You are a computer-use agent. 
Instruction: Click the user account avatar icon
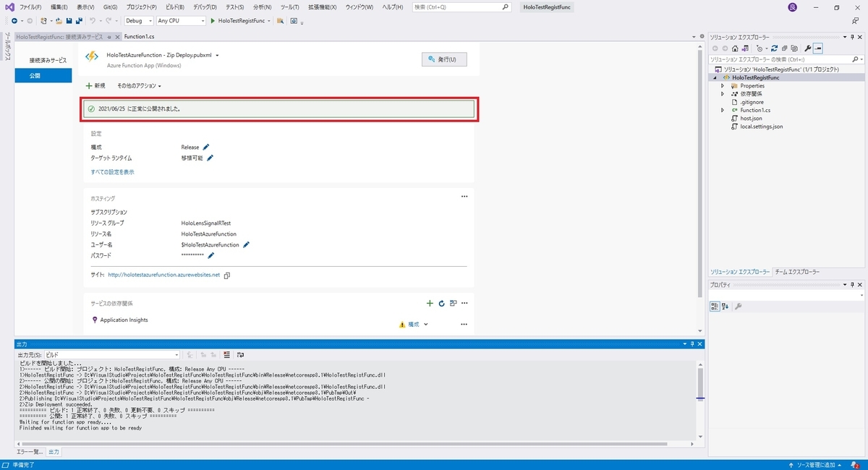[x=792, y=7]
